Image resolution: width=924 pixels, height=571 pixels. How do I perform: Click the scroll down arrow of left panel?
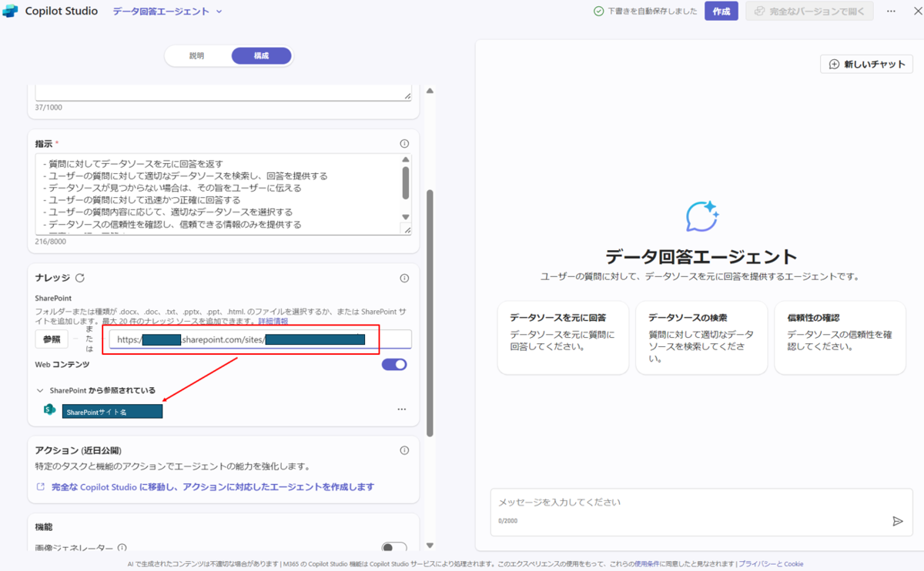tap(430, 545)
